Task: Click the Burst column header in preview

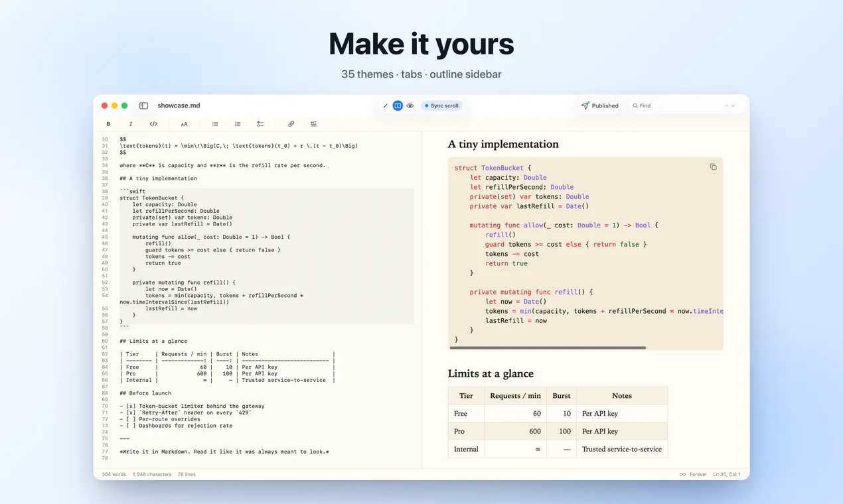Action: click(562, 396)
